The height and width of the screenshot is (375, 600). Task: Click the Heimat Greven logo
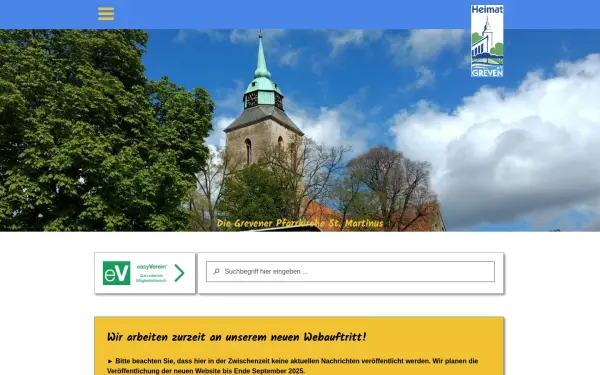pos(487,41)
